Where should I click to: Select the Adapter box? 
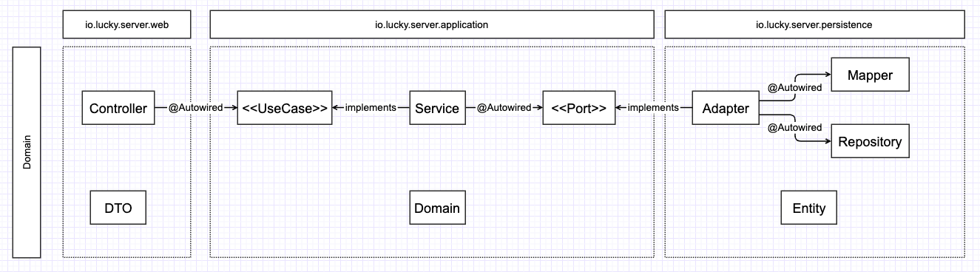coord(726,108)
